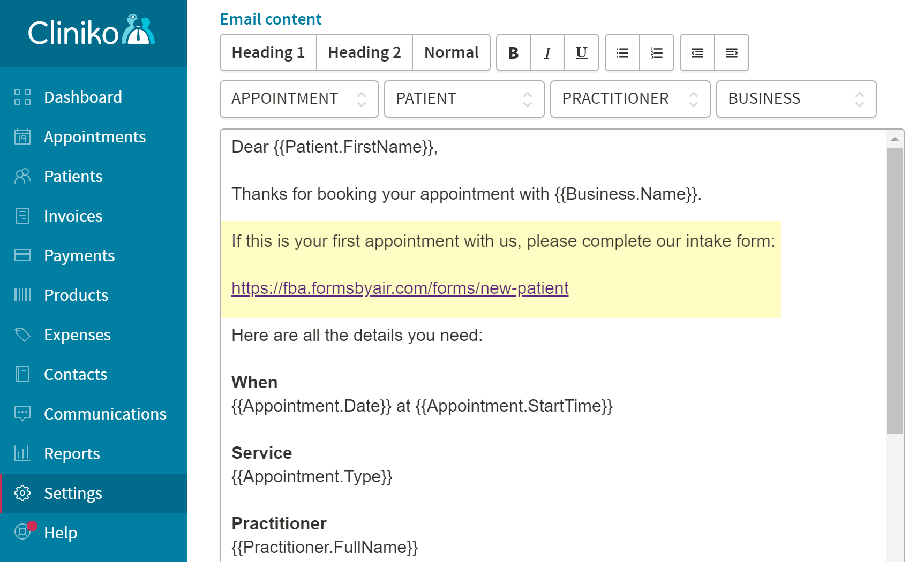Click the new-patient intake form link
Screen dimensions: 924x562
pyautogui.click(x=399, y=288)
